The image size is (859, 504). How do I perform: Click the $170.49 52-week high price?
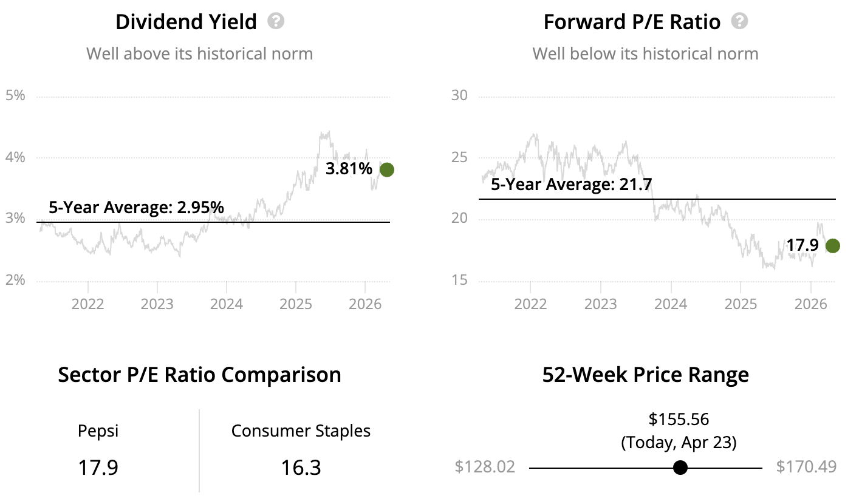[x=806, y=467]
